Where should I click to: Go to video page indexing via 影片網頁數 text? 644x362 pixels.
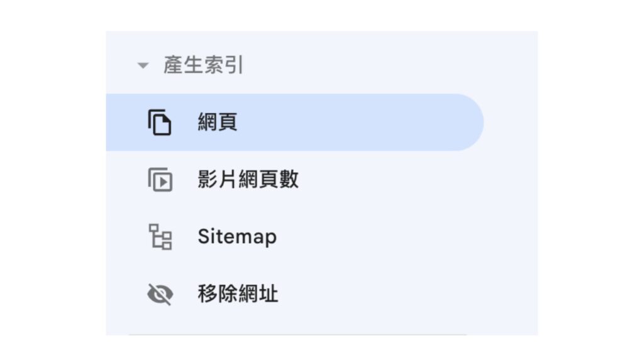pos(248,179)
